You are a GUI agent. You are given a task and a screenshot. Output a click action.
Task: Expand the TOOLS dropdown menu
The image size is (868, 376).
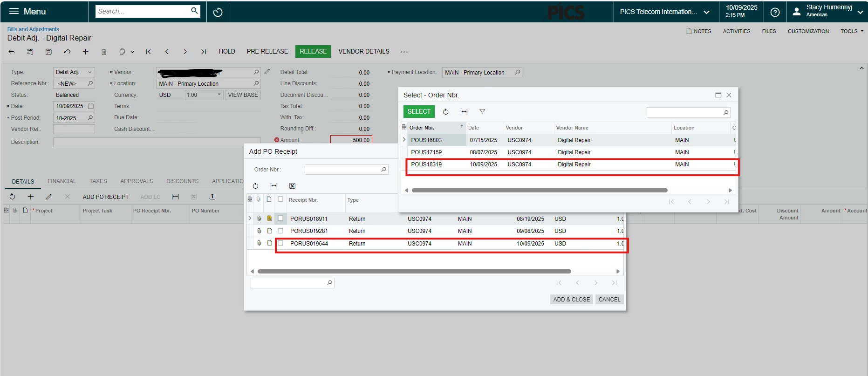[x=852, y=31]
